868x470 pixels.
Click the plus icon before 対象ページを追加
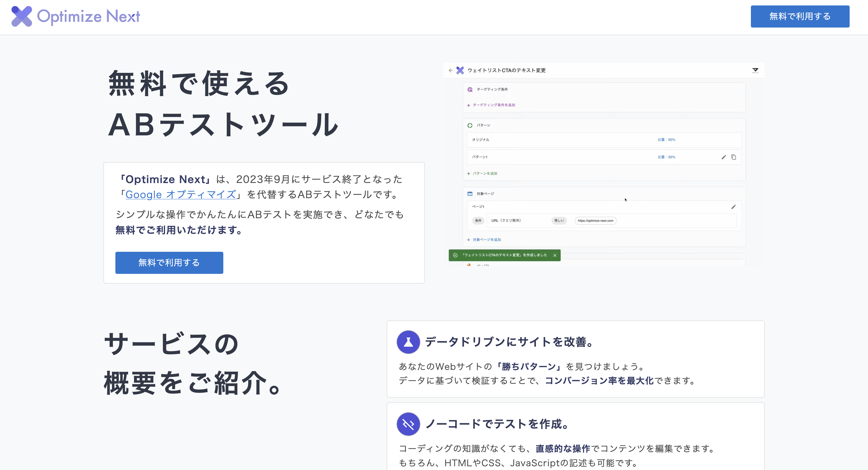(468, 240)
